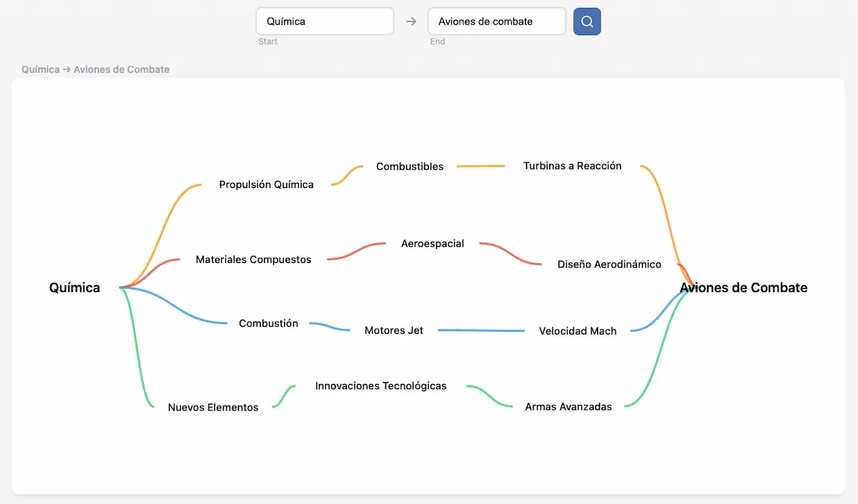Select the Combustión node

(268, 323)
